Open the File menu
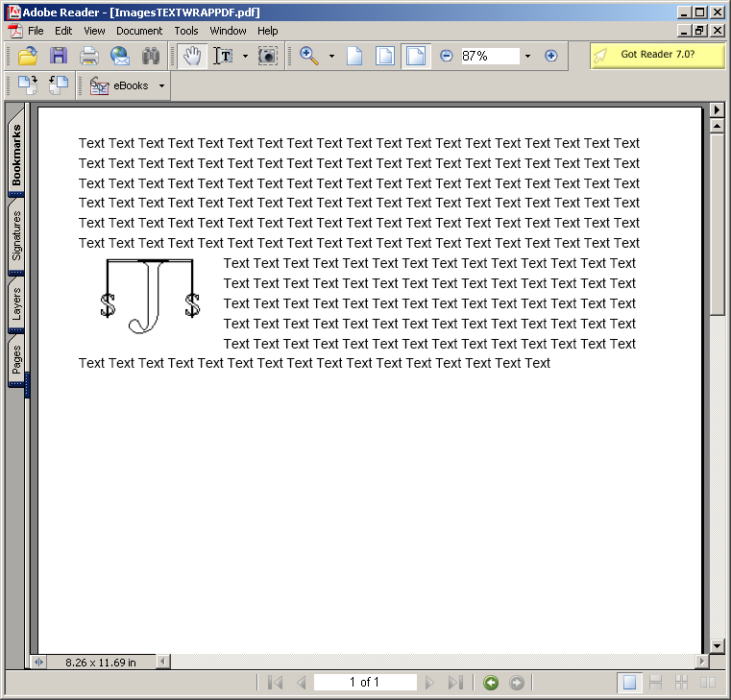Screen dimensions: 731x700 [36, 31]
